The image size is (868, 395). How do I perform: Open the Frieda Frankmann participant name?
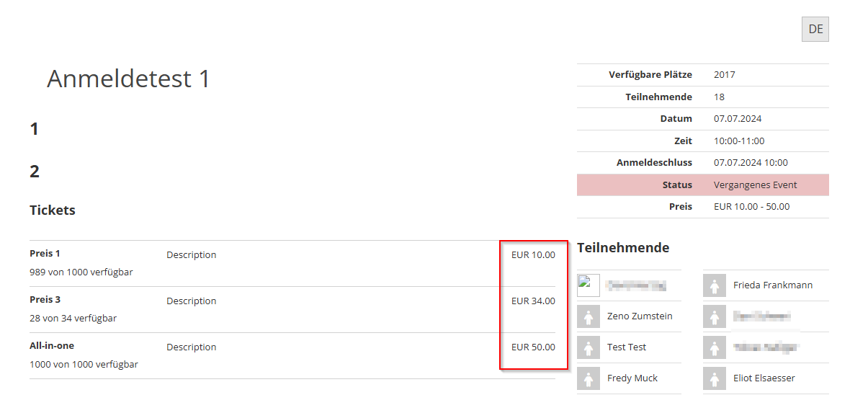pos(772,285)
